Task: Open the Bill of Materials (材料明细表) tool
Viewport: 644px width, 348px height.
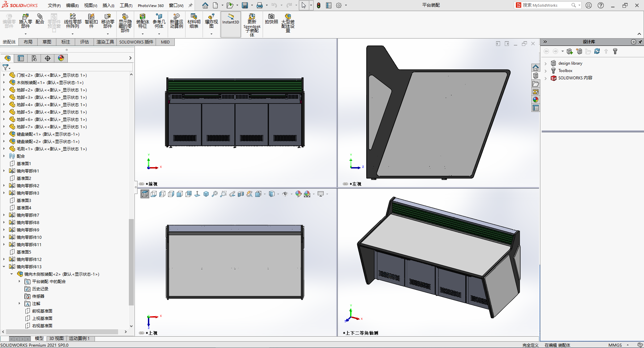Action: 194,21
